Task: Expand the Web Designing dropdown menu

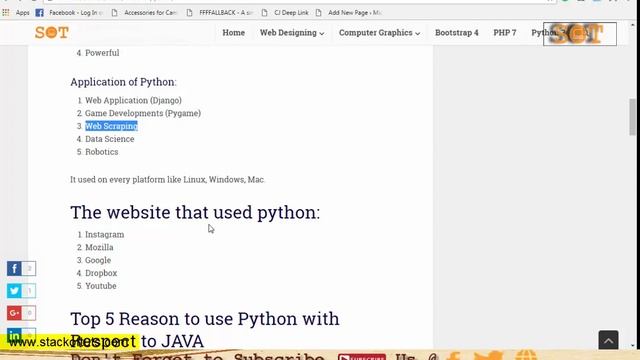Action: point(292,33)
